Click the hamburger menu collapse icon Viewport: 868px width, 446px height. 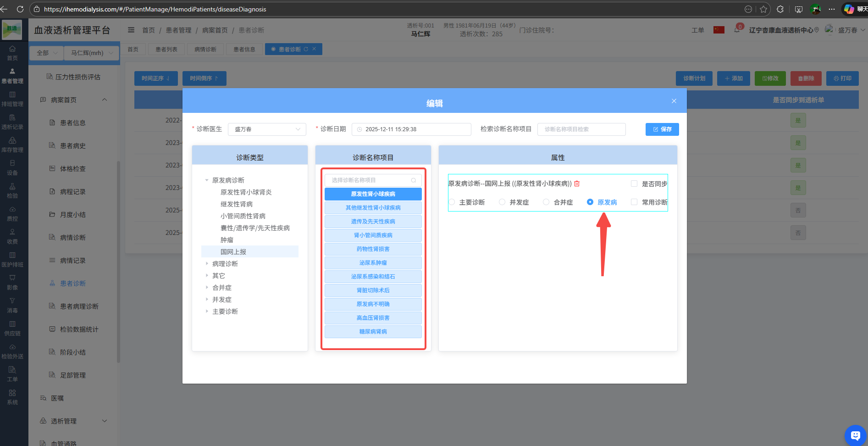point(131,30)
